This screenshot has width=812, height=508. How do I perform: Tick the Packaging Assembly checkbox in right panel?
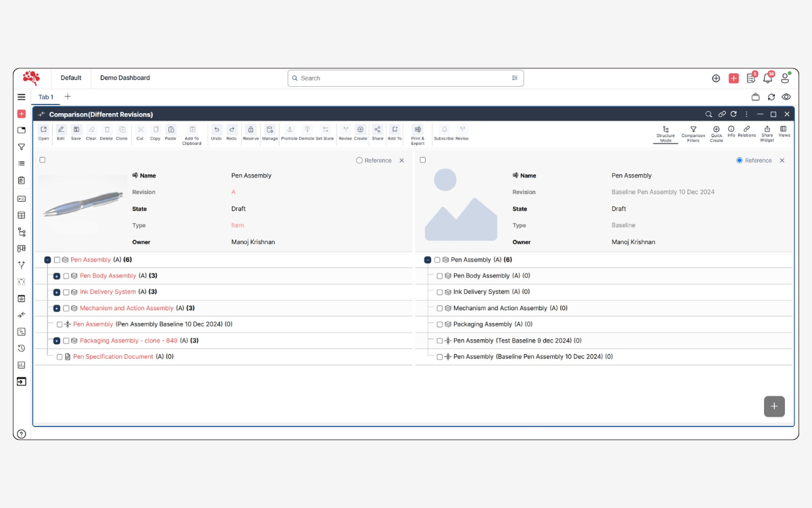440,325
